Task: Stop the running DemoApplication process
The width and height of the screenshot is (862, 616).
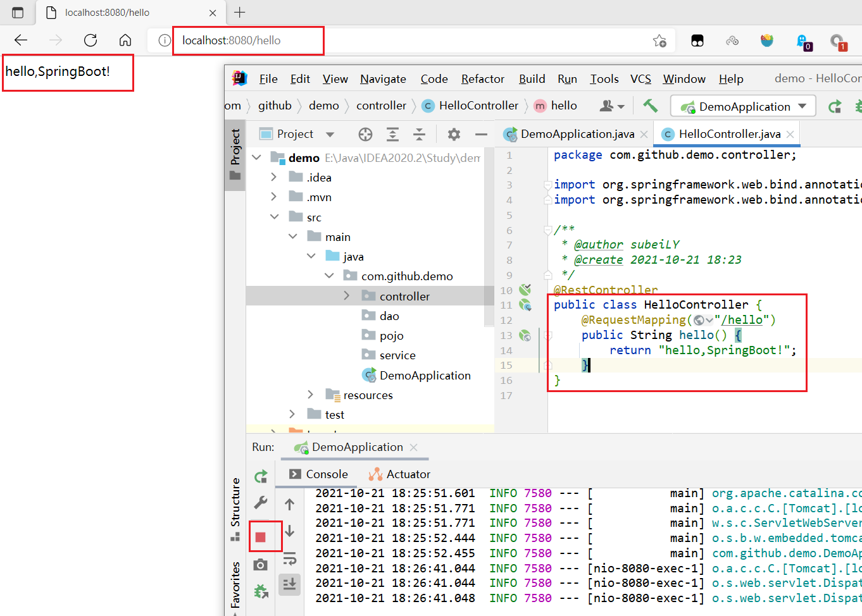Action: (260, 538)
